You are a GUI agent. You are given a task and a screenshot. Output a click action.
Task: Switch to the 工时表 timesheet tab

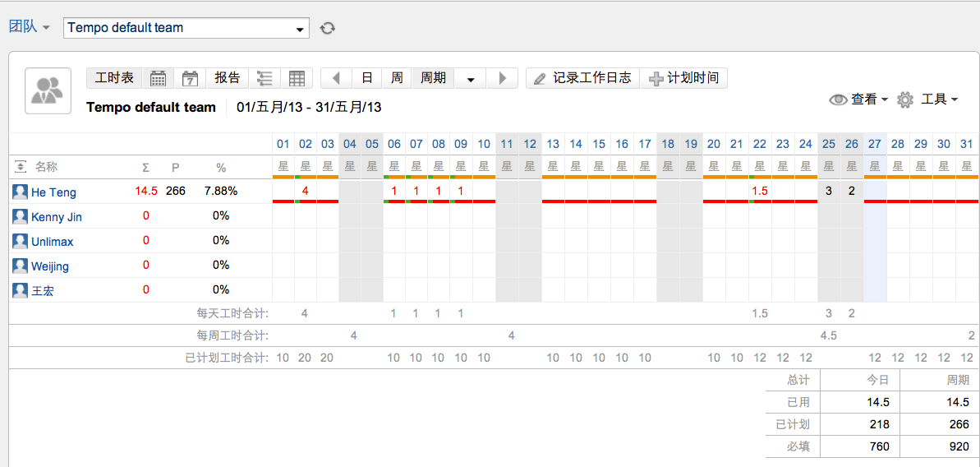click(x=114, y=78)
